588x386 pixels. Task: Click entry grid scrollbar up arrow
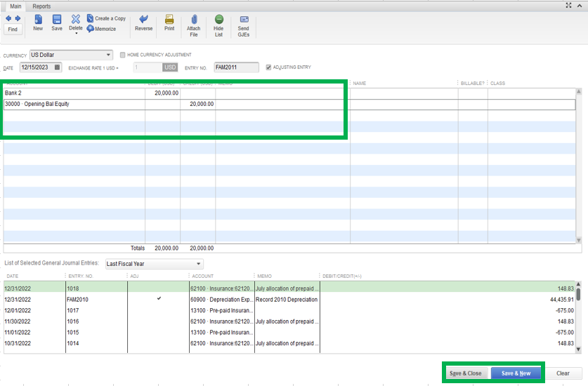click(579, 91)
